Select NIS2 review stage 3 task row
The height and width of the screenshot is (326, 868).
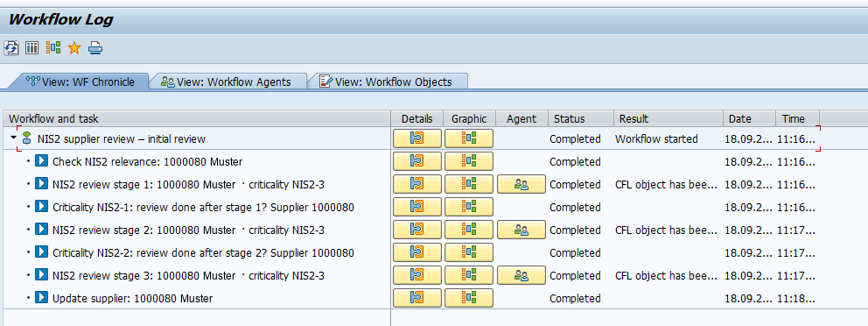[x=188, y=275]
